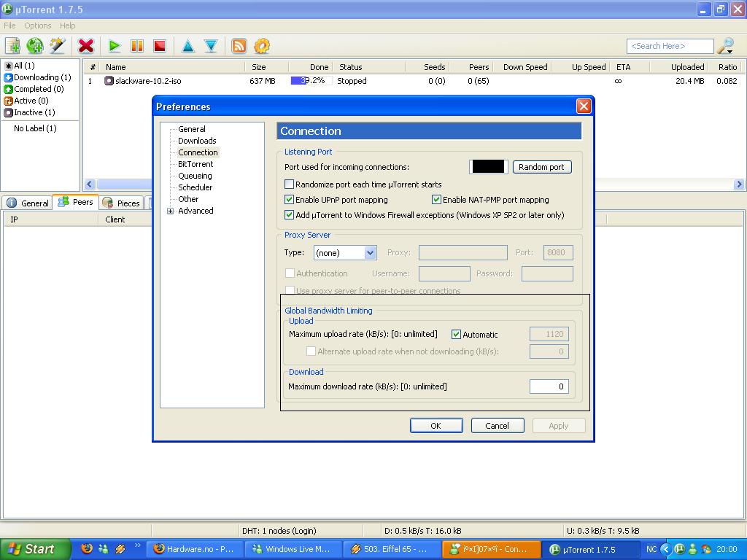Click the red Stop torrent icon

160,46
